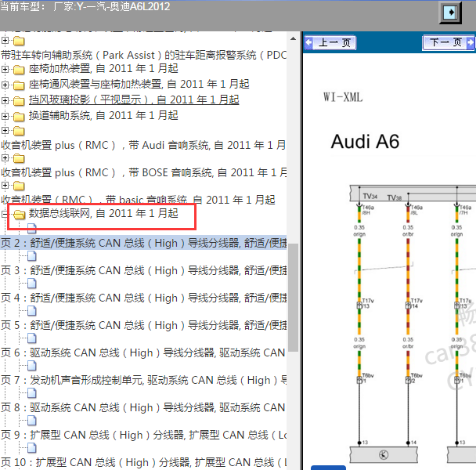Click the TV34 label in wiring diagram
The width and height of the screenshot is (476, 470).
370,197
